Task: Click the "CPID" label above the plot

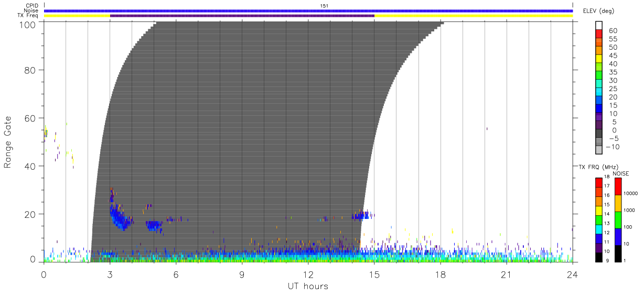Action: point(32,6)
